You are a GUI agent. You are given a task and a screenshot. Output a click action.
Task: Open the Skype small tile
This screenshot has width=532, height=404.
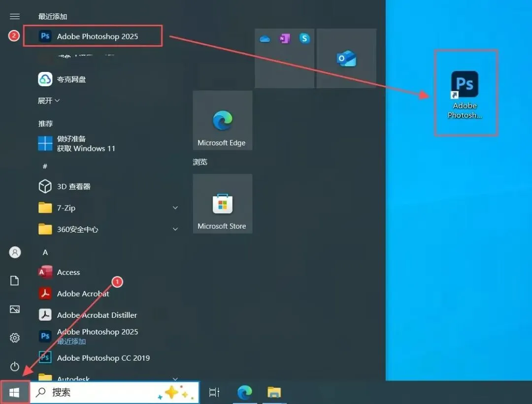pyautogui.click(x=304, y=38)
